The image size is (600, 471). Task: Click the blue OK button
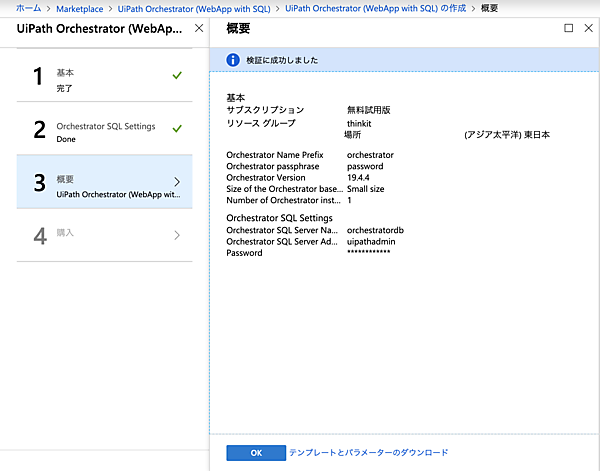pos(256,453)
